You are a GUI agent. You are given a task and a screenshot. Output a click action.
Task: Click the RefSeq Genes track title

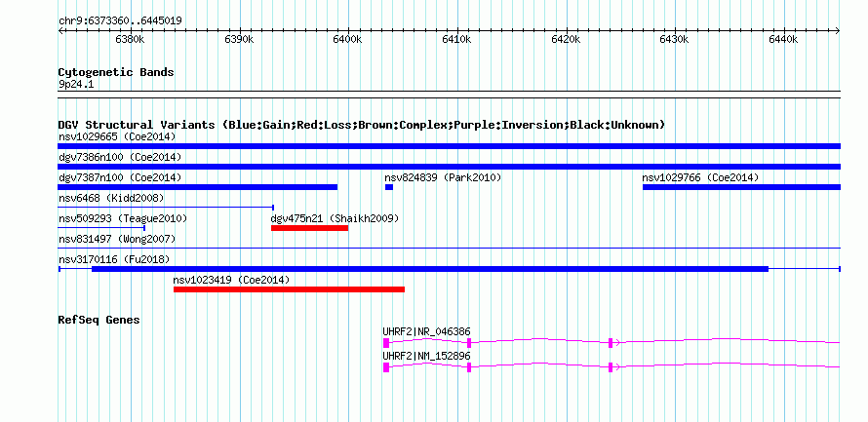pyautogui.click(x=99, y=320)
